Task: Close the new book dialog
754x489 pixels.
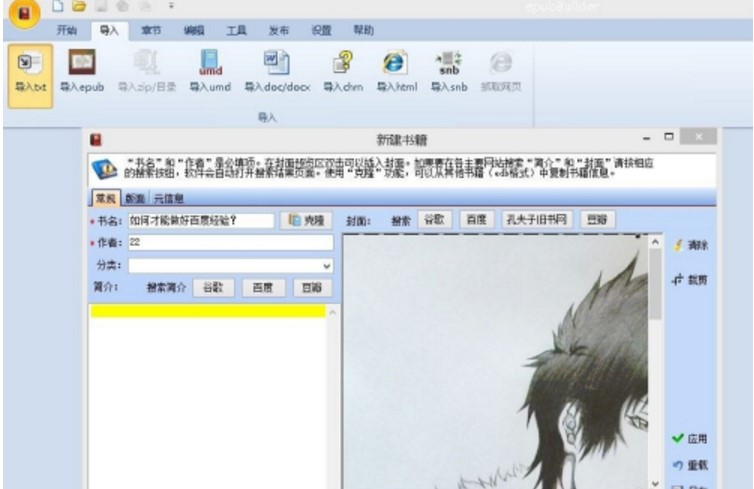Action: pos(699,137)
